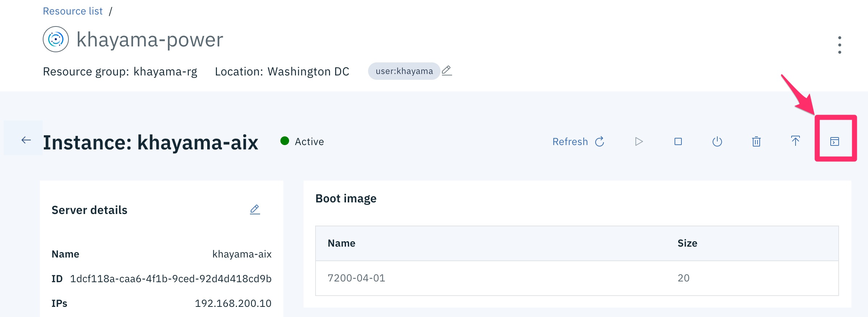Click the Size column header
This screenshot has width=868, height=317.
click(687, 243)
